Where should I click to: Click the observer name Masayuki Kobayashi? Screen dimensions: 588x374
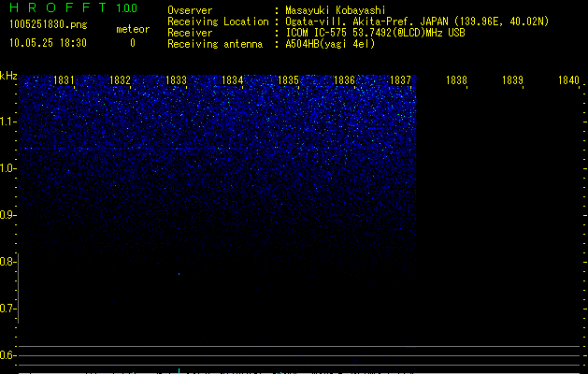click(336, 10)
